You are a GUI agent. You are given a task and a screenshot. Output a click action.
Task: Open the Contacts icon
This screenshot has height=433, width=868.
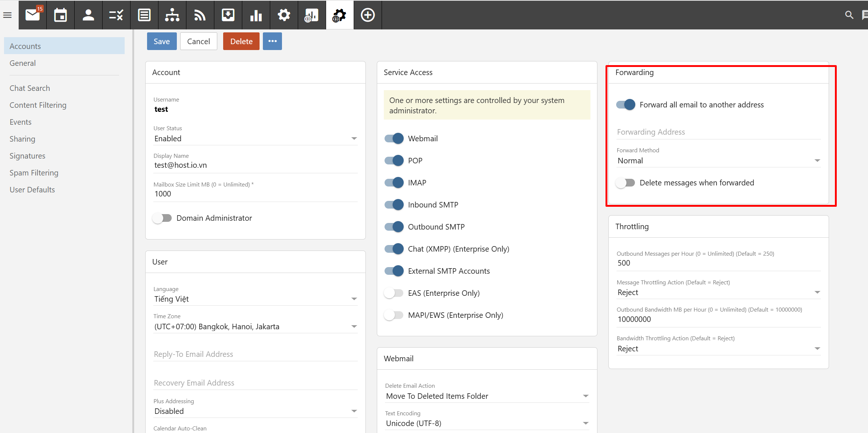pyautogui.click(x=89, y=15)
